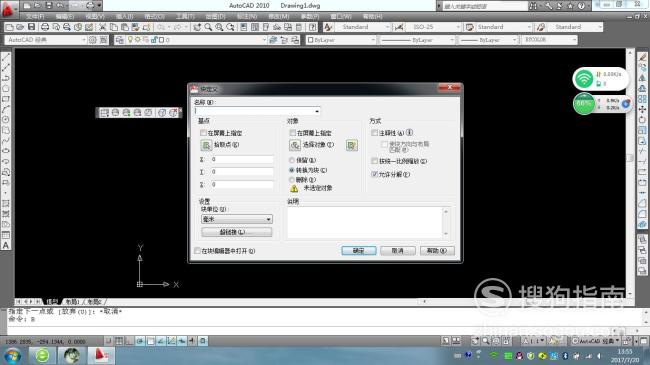Click the drawing area vertical scrollbar
Screen dimensions: 650x365
[x=630, y=172]
